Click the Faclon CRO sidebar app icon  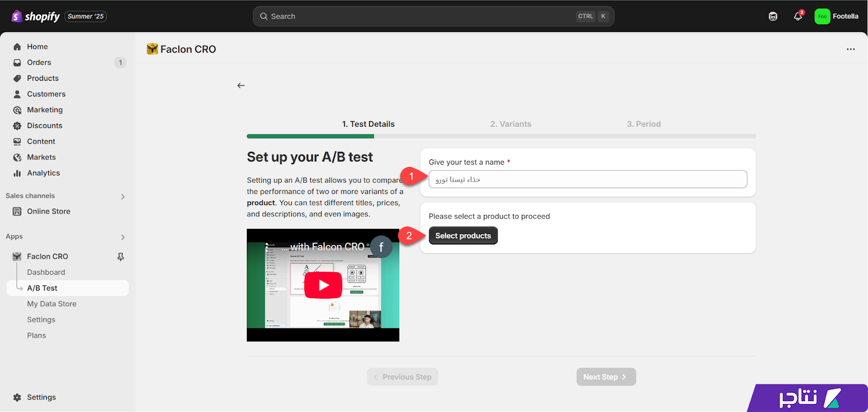pos(17,256)
